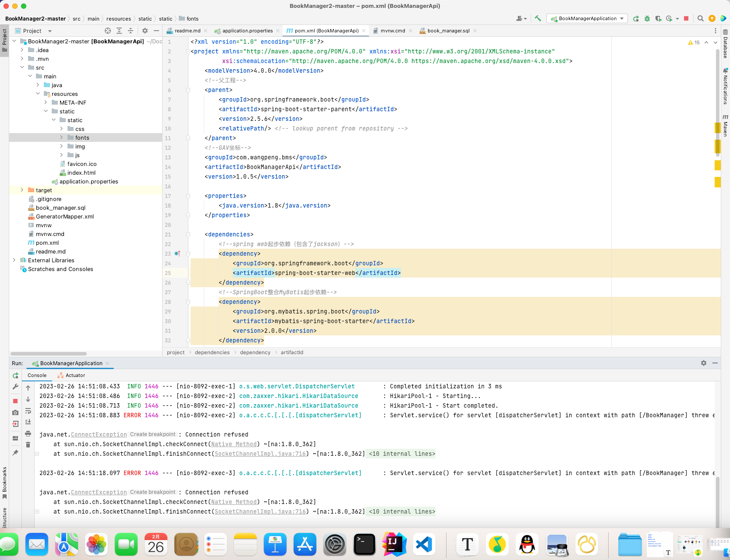Screen dimensions: 730x560
Task: Expand the .idea folder
Action: pyautogui.click(x=22, y=50)
